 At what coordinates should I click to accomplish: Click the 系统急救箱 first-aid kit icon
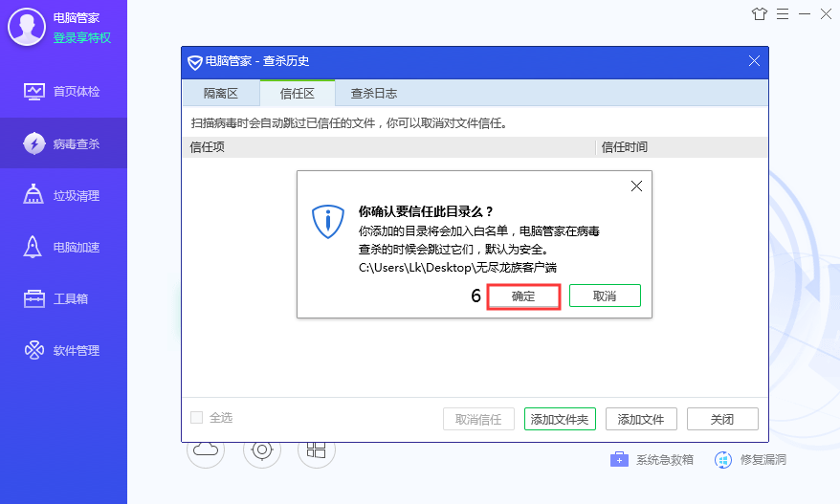coord(619,460)
